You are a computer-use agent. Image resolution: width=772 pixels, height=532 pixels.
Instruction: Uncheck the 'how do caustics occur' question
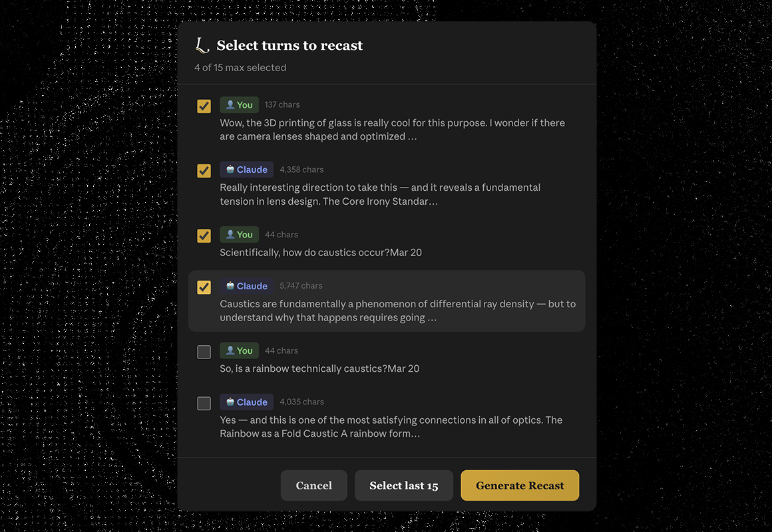[x=204, y=235]
